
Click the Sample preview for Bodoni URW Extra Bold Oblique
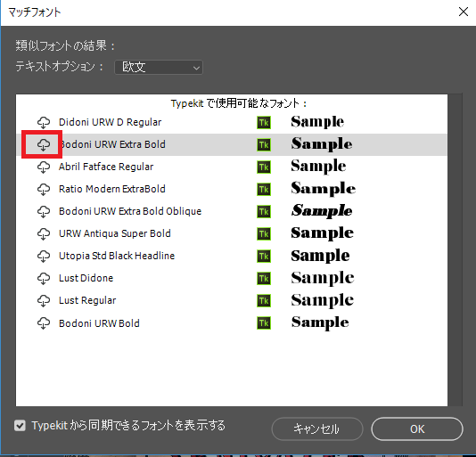(x=322, y=211)
